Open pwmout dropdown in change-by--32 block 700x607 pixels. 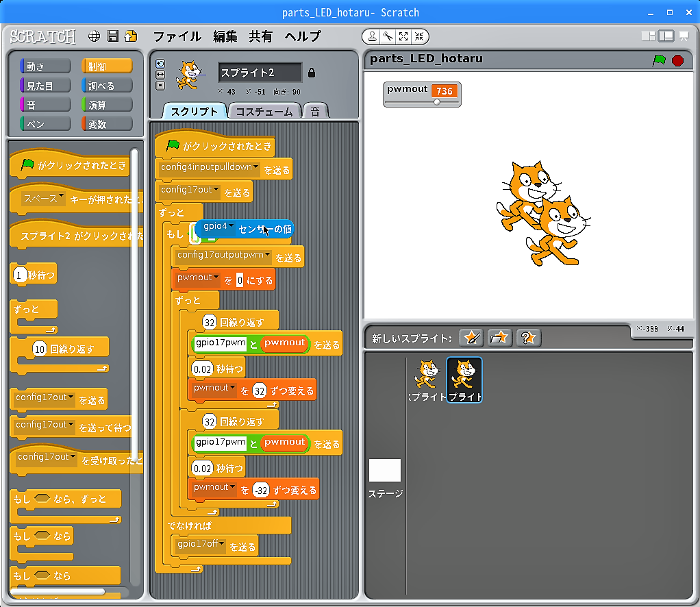coord(233,487)
